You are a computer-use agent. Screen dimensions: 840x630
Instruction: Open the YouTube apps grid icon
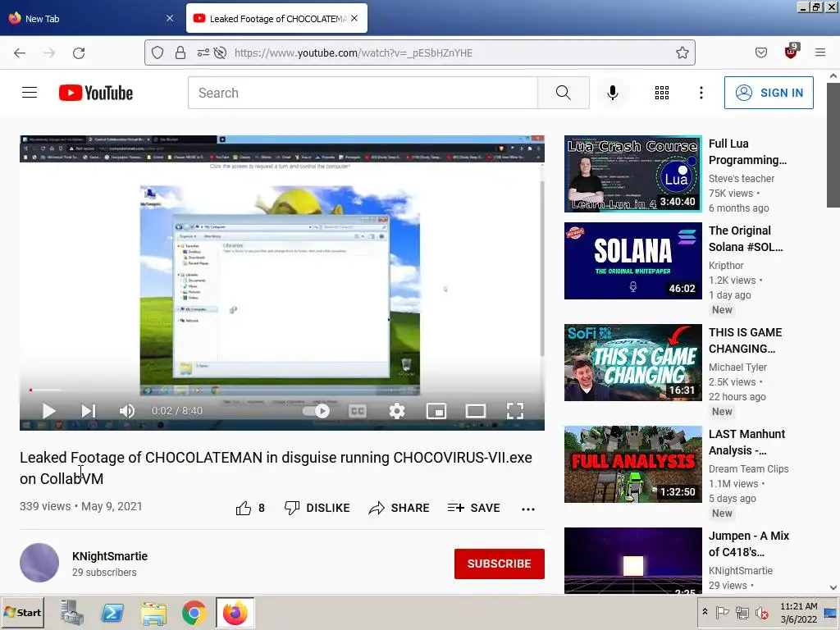[x=662, y=93]
